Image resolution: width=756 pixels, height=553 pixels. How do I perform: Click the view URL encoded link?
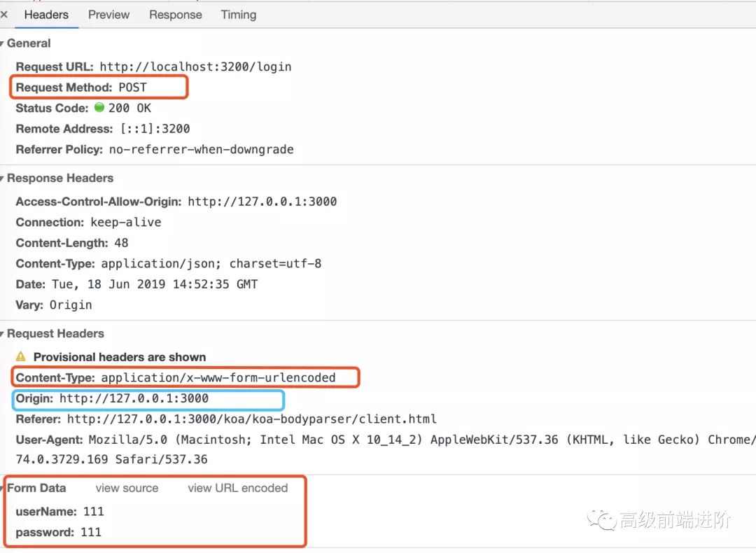coord(238,488)
